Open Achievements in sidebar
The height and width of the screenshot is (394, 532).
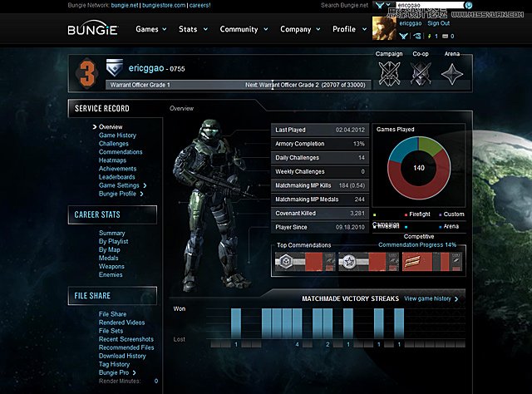pyautogui.click(x=117, y=169)
